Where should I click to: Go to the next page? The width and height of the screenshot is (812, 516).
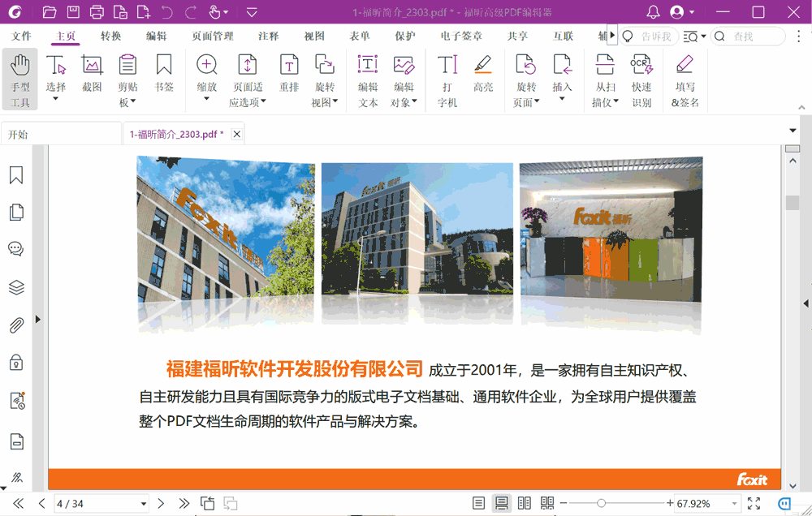pyautogui.click(x=161, y=504)
